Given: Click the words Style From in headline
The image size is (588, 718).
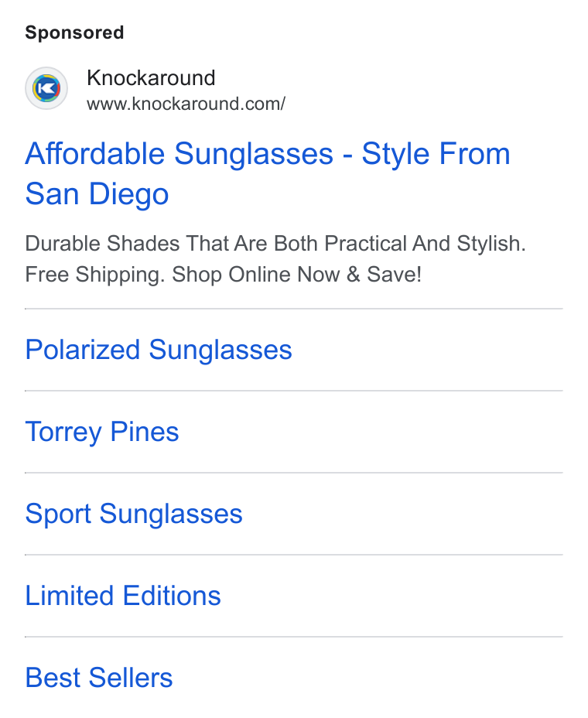Looking at the screenshot, I should coord(436,154).
